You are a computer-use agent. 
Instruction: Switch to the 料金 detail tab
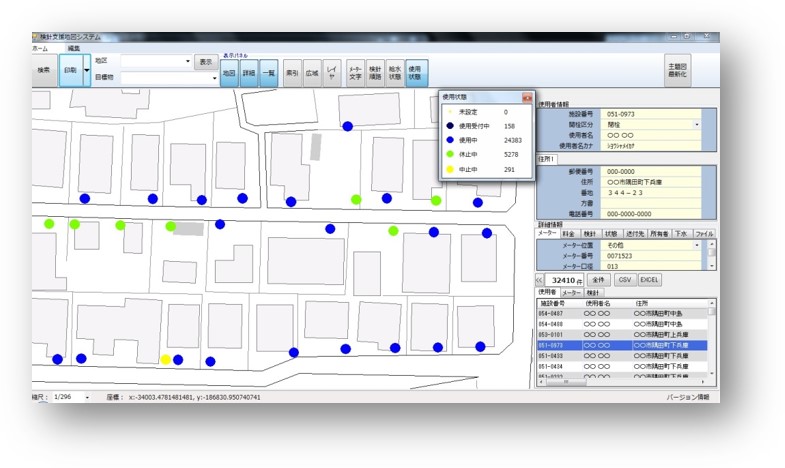coord(568,234)
